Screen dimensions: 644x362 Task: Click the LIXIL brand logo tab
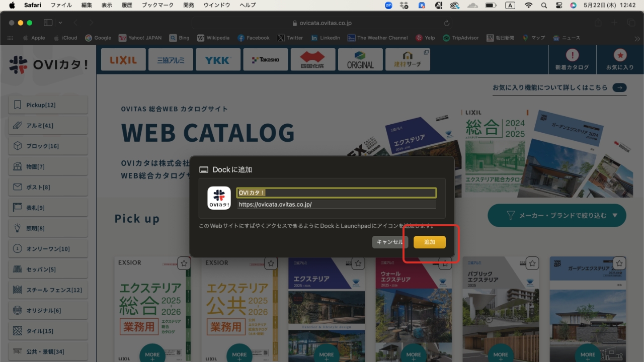tap(124, 59)
